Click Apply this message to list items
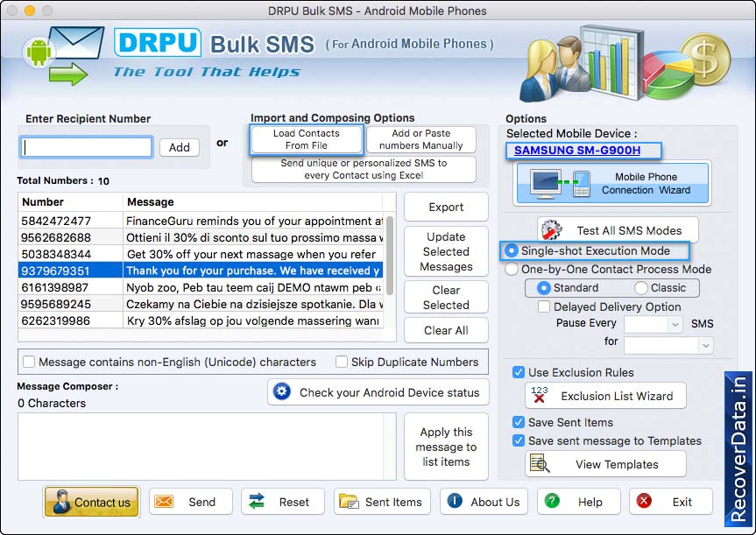 [446, 447]
